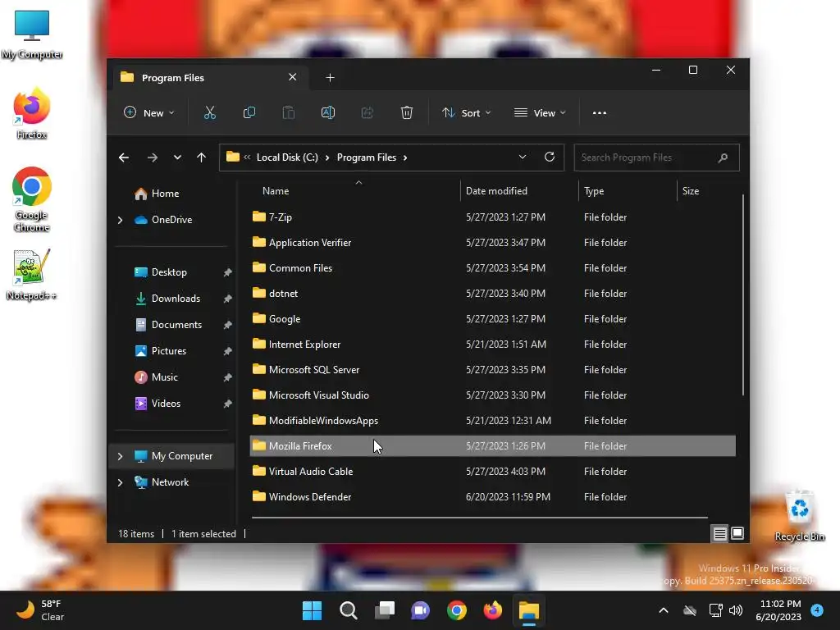Launch Chrome from the taskbar
Image resolution: width=840 pixels, height=630 pixels.
click(456, 610)
